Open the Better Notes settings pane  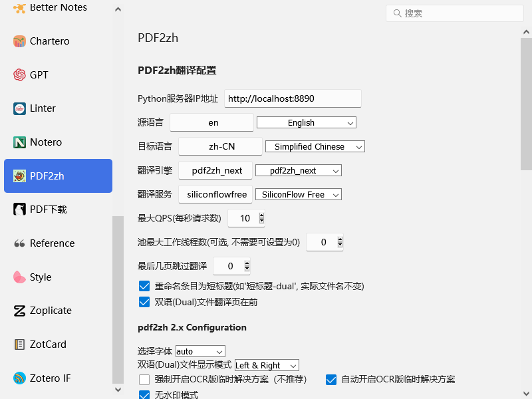pyautogui.click(x=58, y=7)
